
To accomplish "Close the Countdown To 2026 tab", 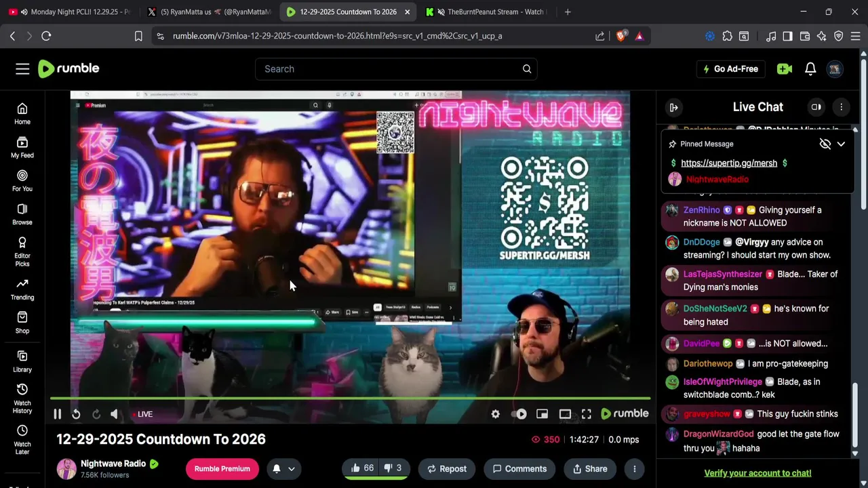I will pos(407,12).
